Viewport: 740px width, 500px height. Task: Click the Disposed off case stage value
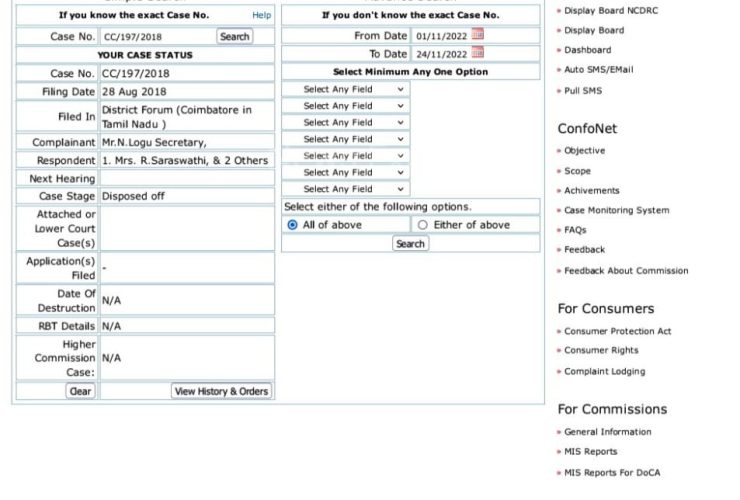coord(133,196)
